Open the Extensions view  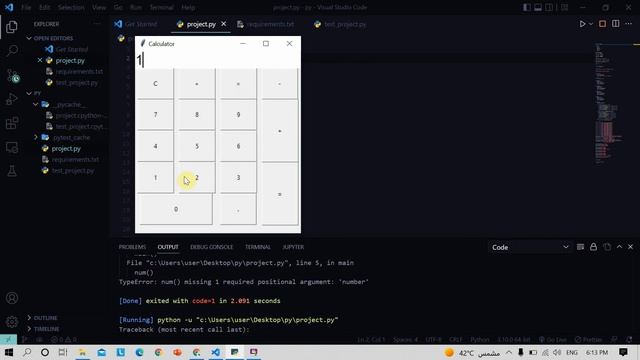[x=12, y=123]
